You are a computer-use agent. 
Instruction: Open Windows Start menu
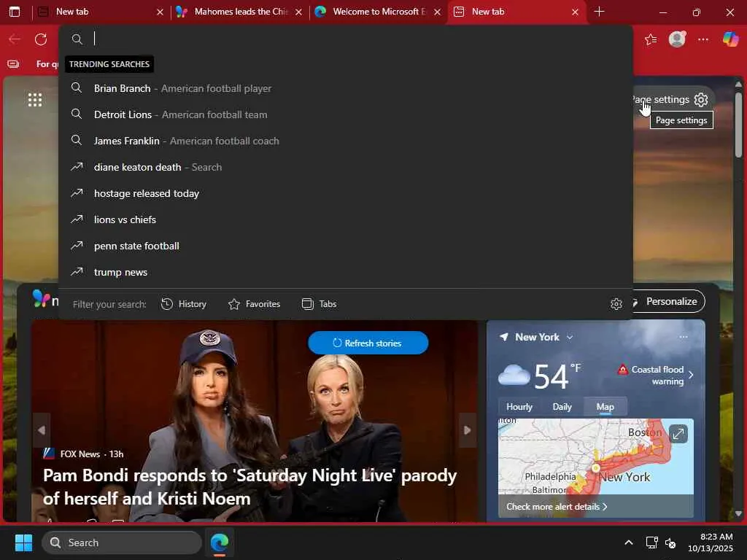pyautogui.click(x=23, y=542)
